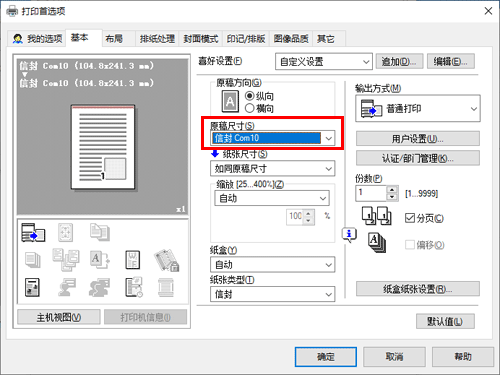
Task: Click the 份数 copies number field
Action: click(371, 193)
